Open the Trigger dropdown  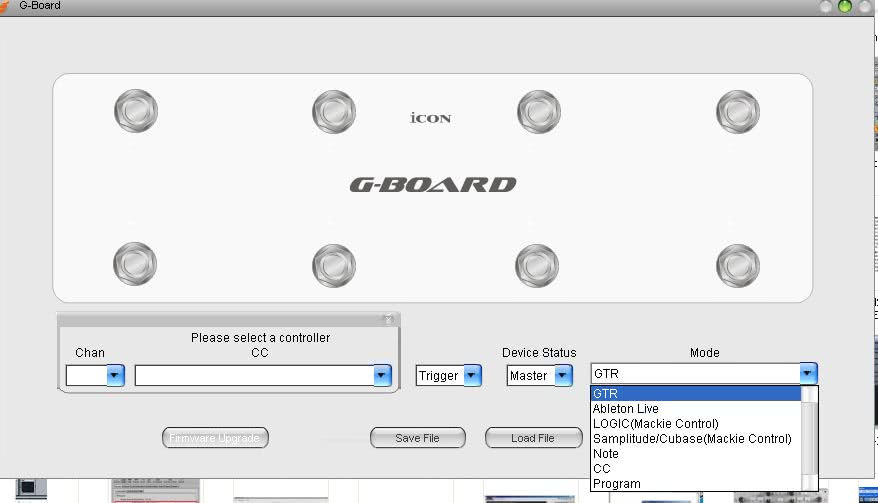point(448,375)
